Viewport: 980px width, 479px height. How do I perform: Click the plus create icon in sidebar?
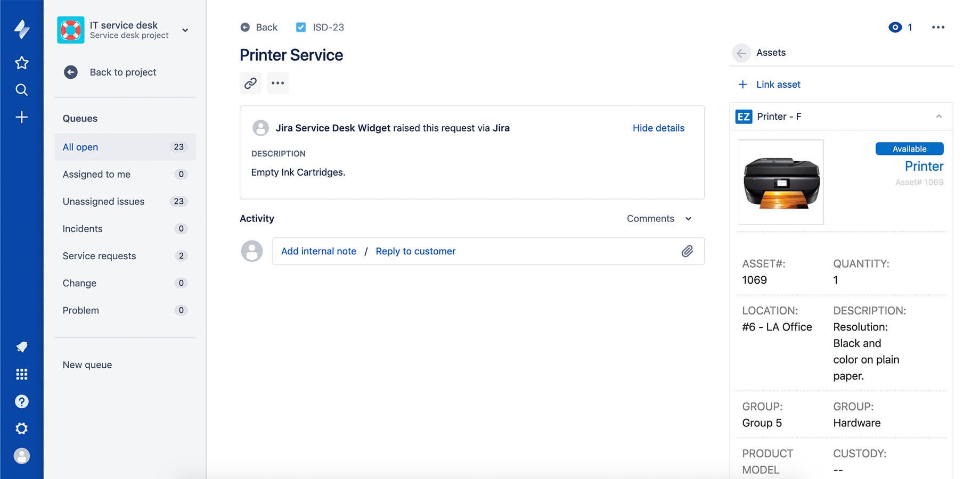click(21, 117)
